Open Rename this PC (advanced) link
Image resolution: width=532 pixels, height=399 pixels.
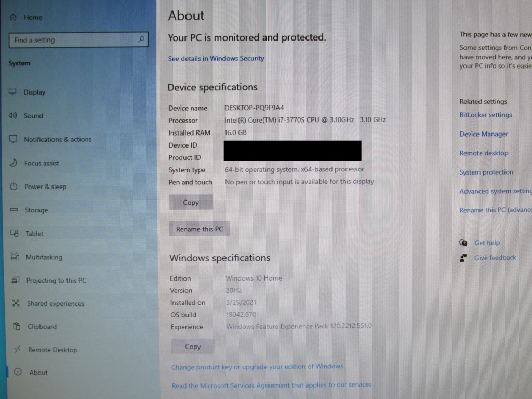click(496, 210)
